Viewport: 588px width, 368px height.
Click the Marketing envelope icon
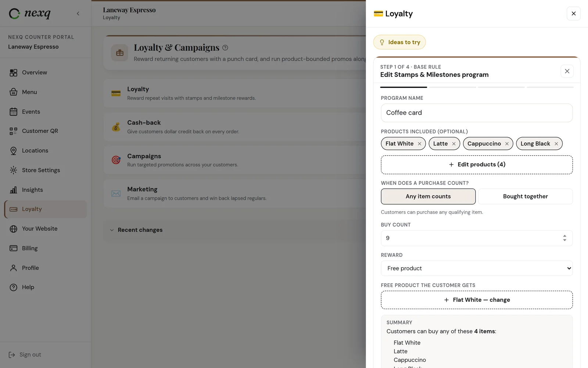click(116, 194)
